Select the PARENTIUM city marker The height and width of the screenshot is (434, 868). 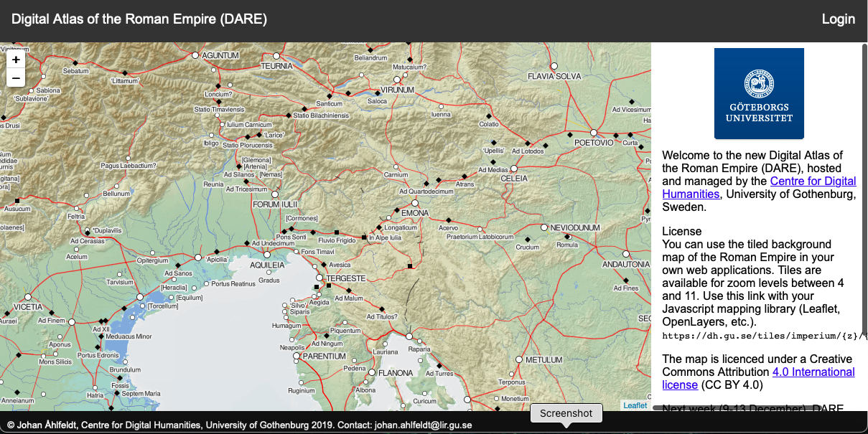click(x=296, y=356)
